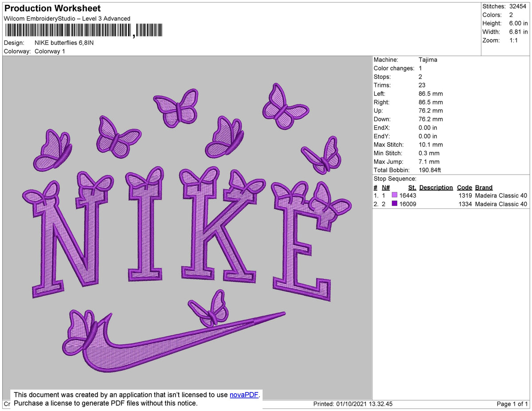
Task: Select the 'Page 1 of 1' footer
Action: (x=512, y=404)
